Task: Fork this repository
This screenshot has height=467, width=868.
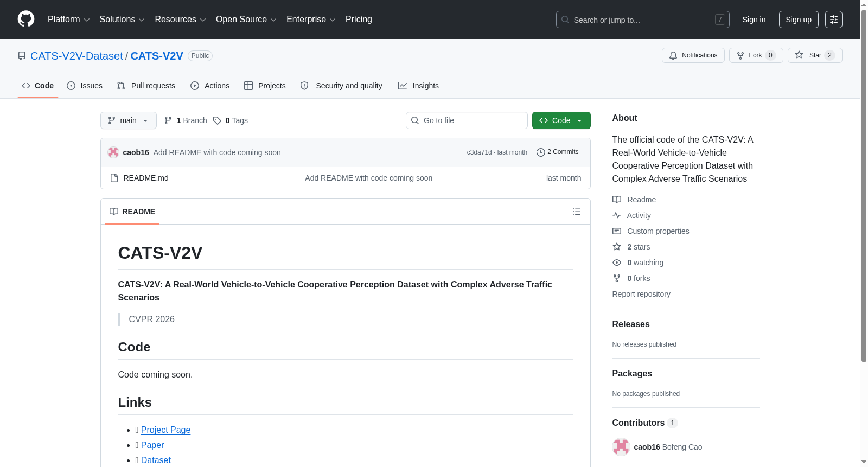Action: click(x=756, y=55)
